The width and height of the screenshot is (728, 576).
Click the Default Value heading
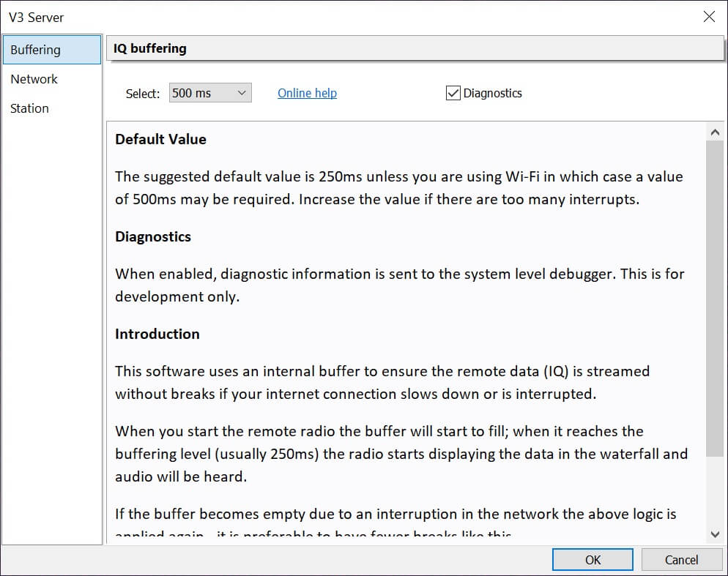(x=160, y=139)
